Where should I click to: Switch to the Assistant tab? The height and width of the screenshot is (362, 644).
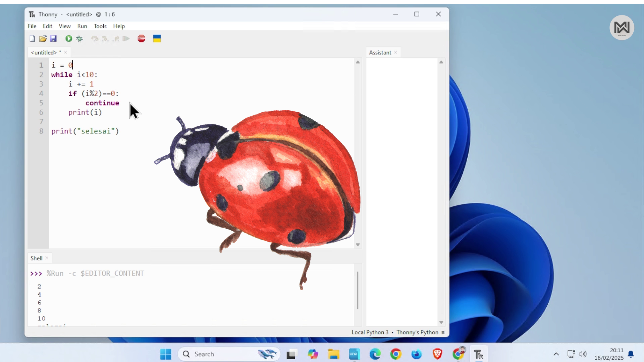[x=380, y=52]
